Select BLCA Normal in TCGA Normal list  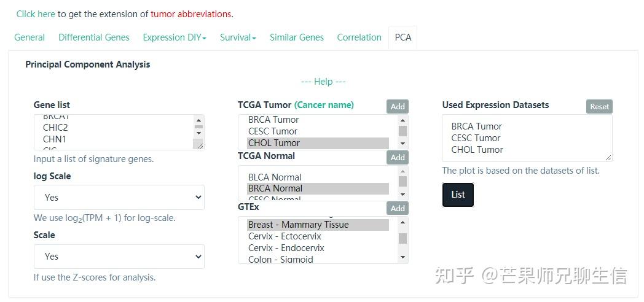click(x=275, y=177)
